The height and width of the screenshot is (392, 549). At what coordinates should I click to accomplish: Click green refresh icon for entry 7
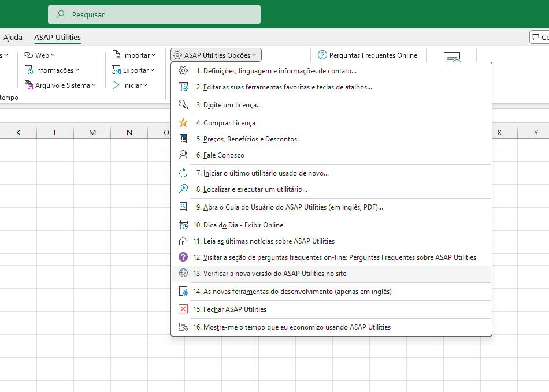(x=183, y=173)
